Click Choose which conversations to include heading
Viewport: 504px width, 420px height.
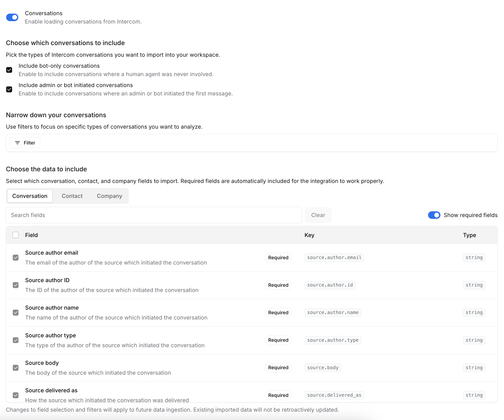(x=65, y=43)
